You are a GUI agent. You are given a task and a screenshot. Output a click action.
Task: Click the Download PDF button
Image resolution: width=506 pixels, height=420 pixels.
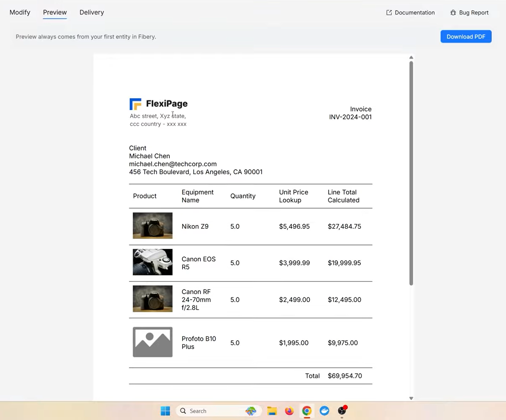click(x=466, y=36)
